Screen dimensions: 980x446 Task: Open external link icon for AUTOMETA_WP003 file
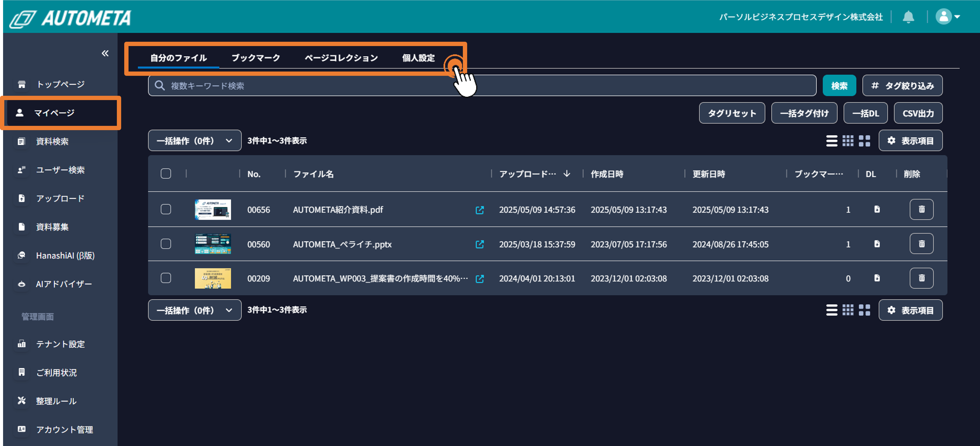(480, 279)
